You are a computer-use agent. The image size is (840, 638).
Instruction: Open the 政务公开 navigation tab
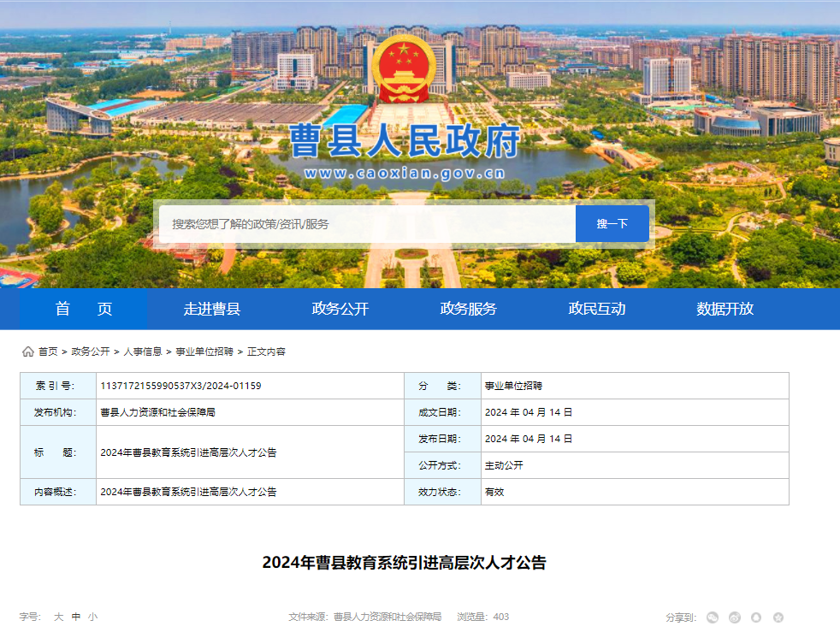point(340,309)
